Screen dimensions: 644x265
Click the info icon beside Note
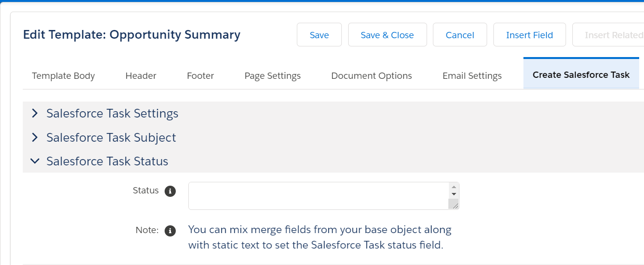[170, 231]
